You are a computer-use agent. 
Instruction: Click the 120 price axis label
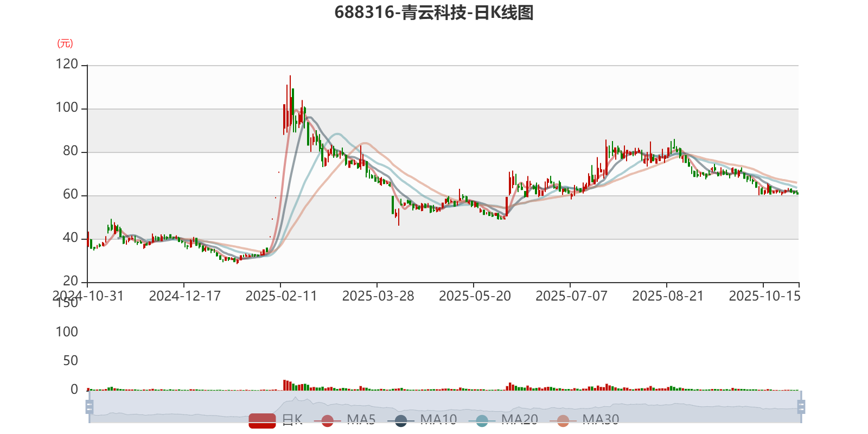click(x=67, y=64)
